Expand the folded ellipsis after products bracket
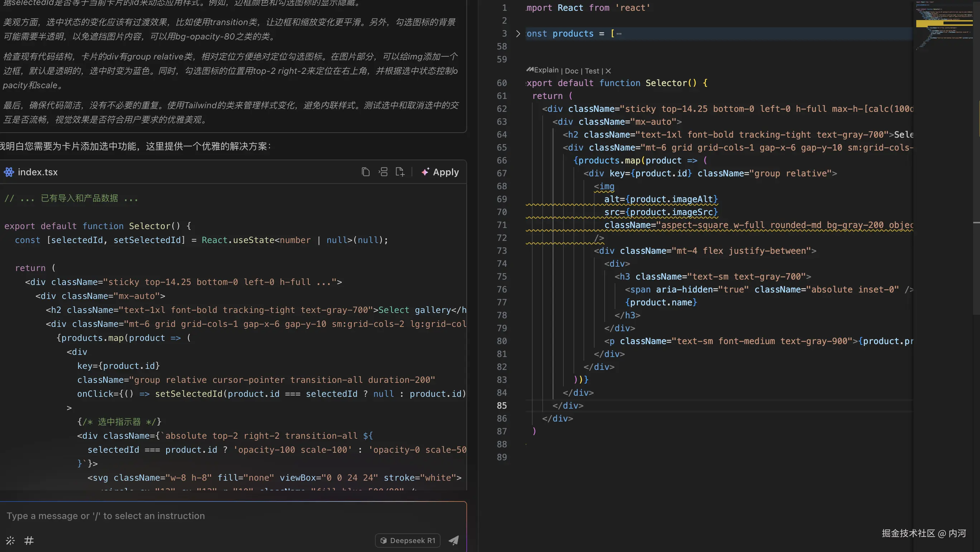The height and width of the screenshot is (552, 980). [619, 33]
